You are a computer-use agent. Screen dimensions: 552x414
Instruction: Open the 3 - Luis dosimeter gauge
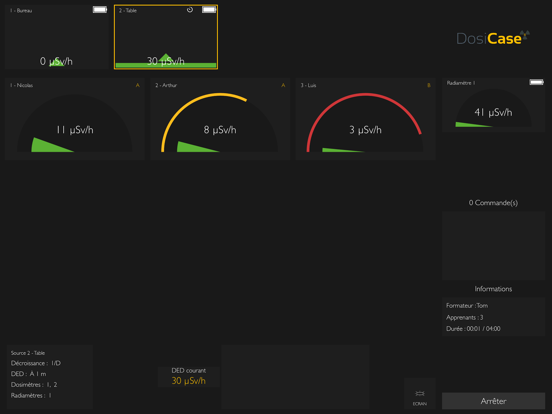click(x=365, y=119)
